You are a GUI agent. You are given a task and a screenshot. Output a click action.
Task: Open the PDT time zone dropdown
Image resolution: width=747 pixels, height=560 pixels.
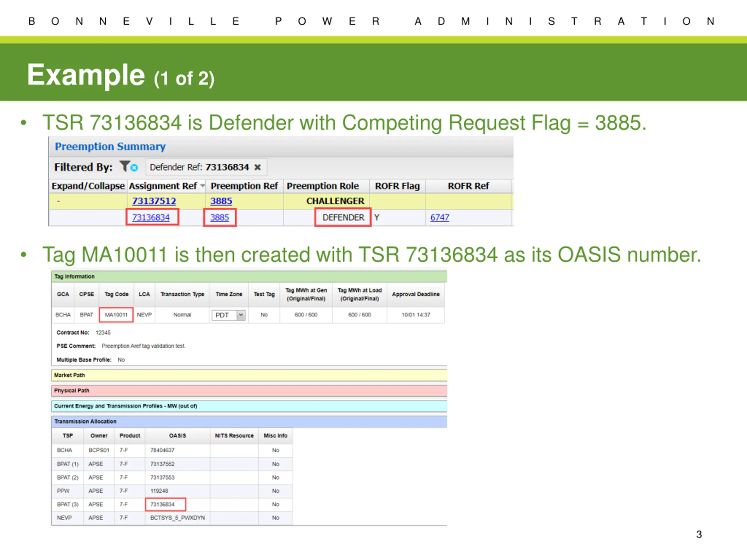(228, 315)
